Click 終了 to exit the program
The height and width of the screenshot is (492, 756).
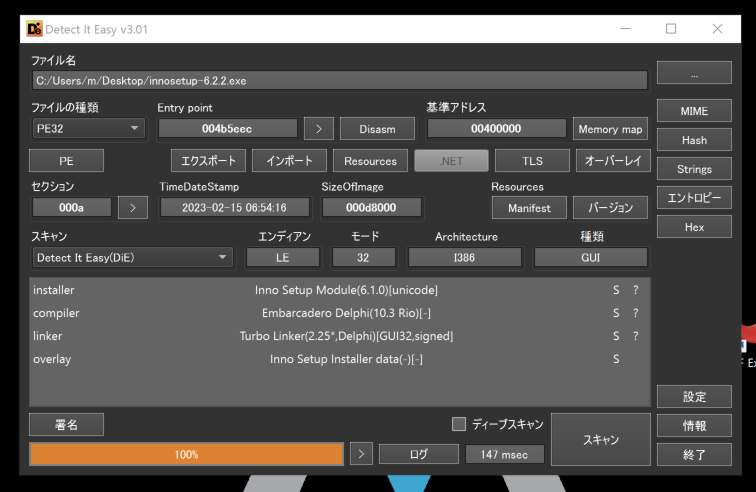tap(694, 454)
